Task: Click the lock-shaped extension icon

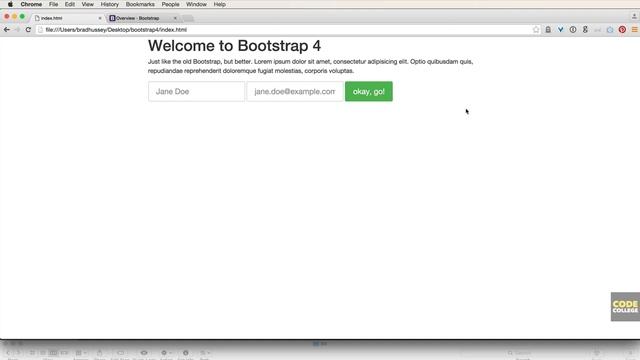Action: [x=548, y=29]
